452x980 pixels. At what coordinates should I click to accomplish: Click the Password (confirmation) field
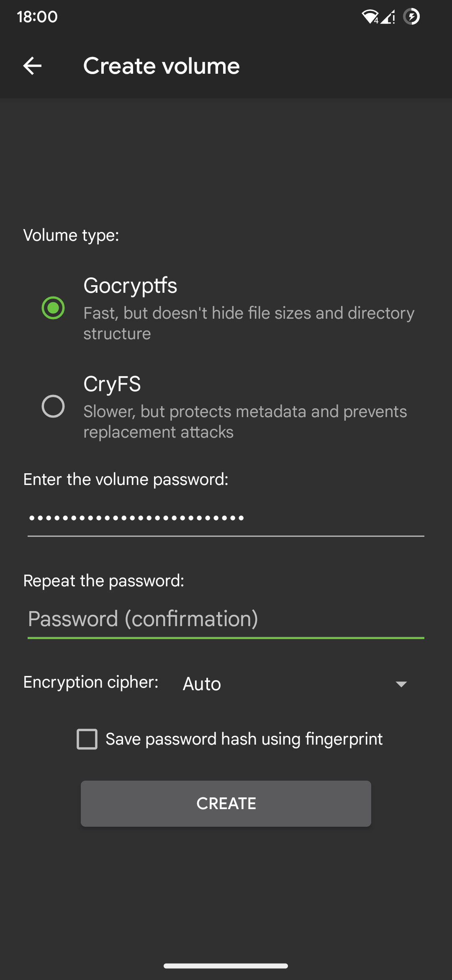coord(226,619)
